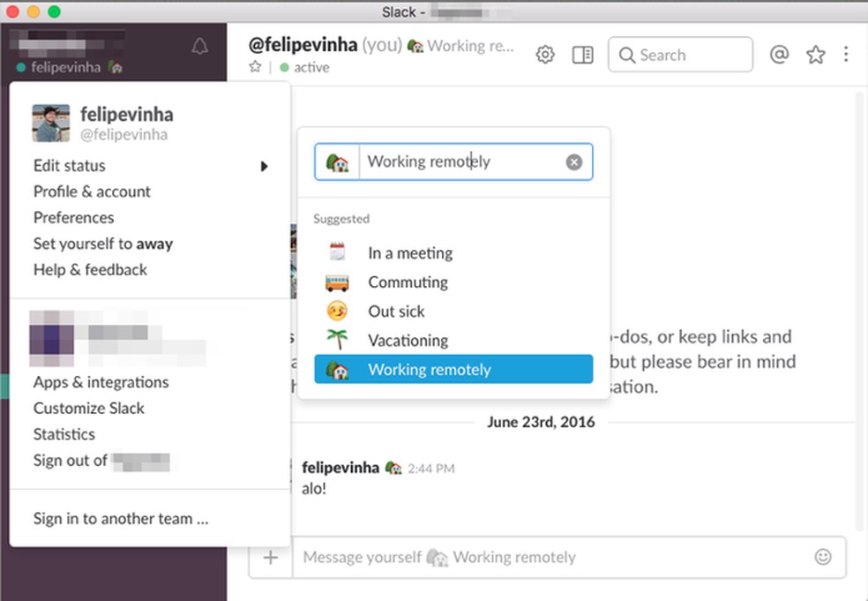Open channel settings with the gear icon
Image resolution: width=868 pixels, height=601 pixels.
(x=545, y=54)
